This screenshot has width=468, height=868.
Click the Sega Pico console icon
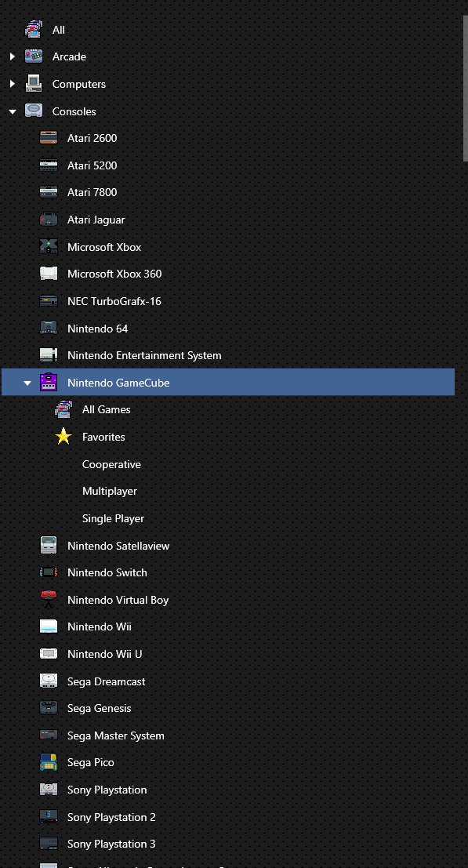(x=49, y=762)
